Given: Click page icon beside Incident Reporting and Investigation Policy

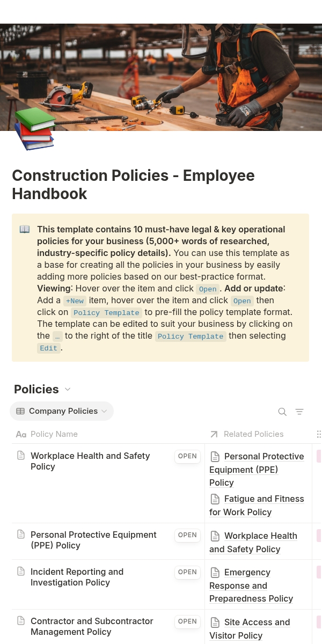Looking at the screenshot, I should 21,572.
